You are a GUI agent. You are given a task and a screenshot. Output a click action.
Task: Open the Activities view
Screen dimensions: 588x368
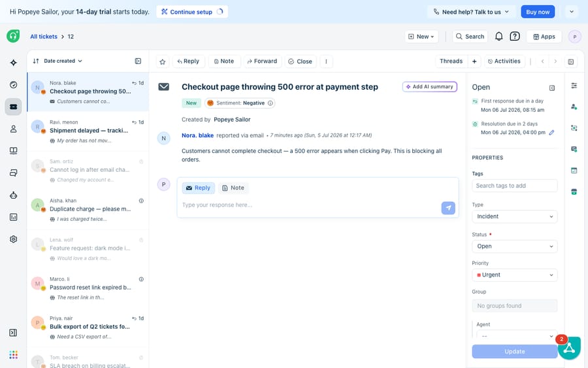(504, 61)
